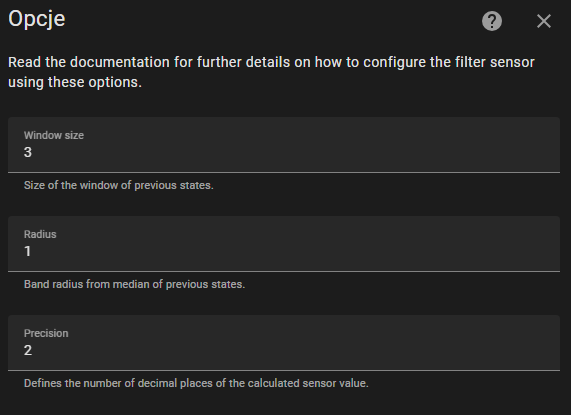This screenshot has width=571, height=415.
Task: Click 'previous states.' under Window size field
Action: (174, 185)
